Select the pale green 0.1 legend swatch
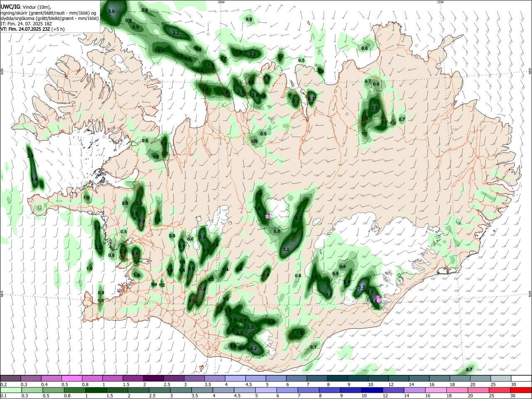 pos(11,390)
